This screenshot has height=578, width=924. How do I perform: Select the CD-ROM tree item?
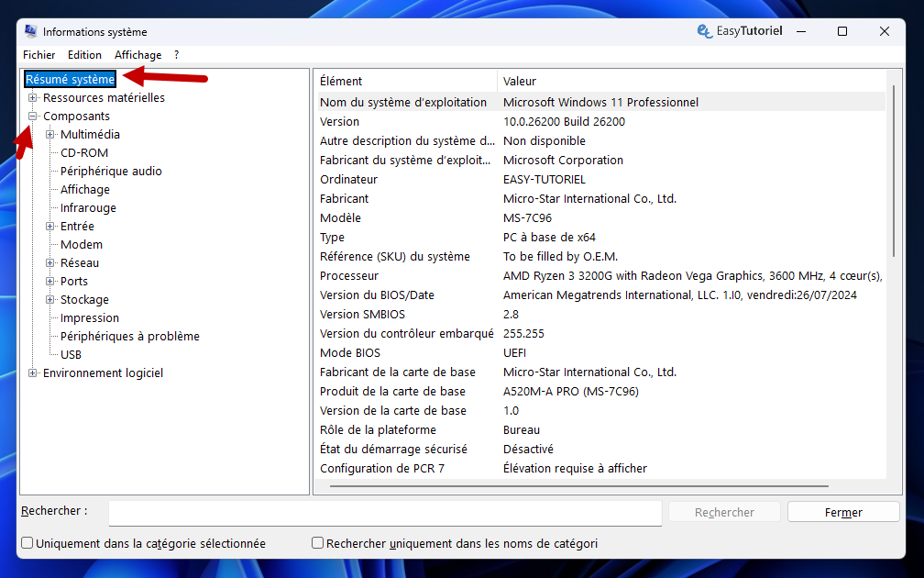[x=83, y=152]
